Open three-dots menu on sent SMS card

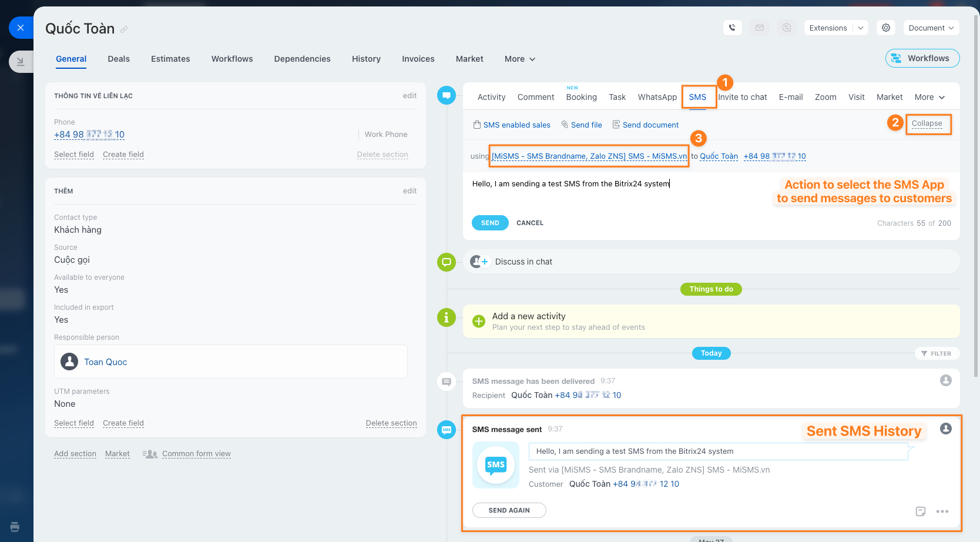[x=942, y=511]
